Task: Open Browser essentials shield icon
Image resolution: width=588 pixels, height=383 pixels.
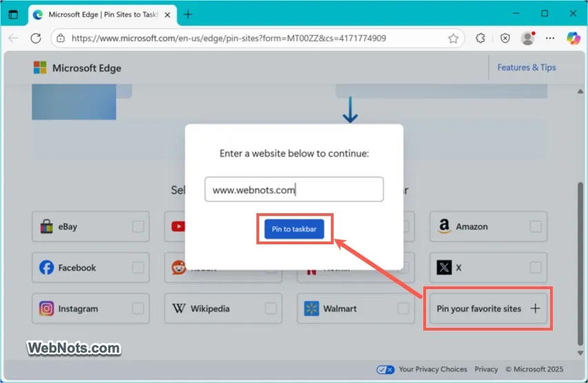Action: tap(505, 39)
